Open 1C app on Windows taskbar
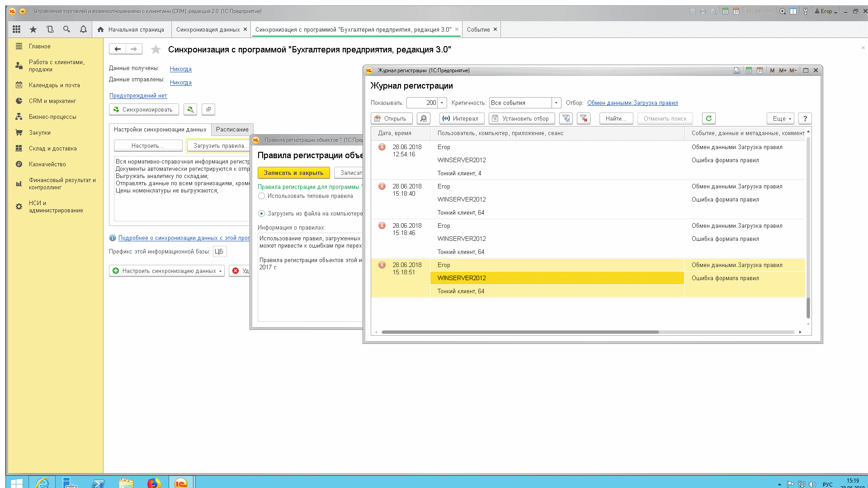This screenshot has height=488, width=868. [x=181, y=483]
